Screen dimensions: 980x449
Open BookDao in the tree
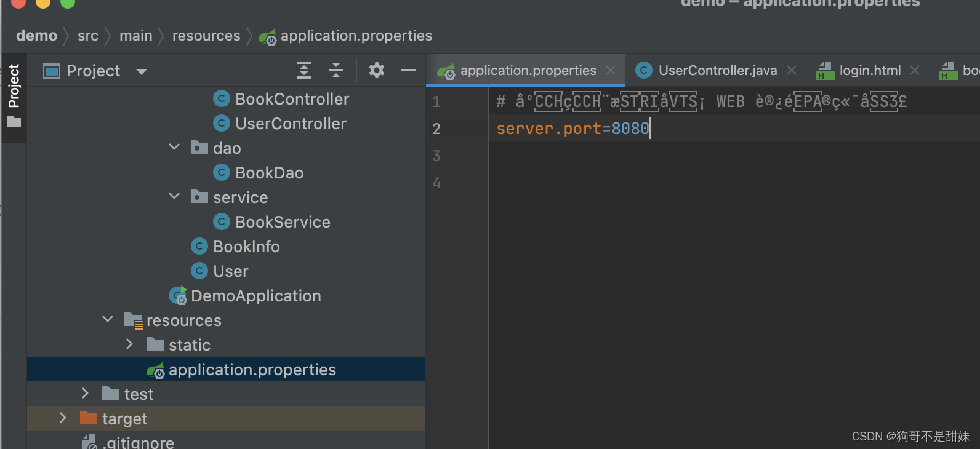269,173
